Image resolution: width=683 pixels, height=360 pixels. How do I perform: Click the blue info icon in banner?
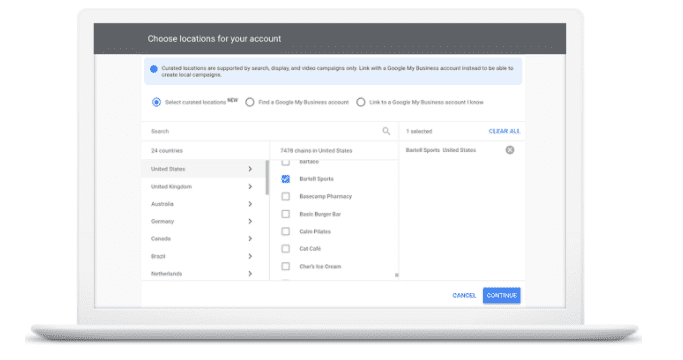click(x=154, y=69)
